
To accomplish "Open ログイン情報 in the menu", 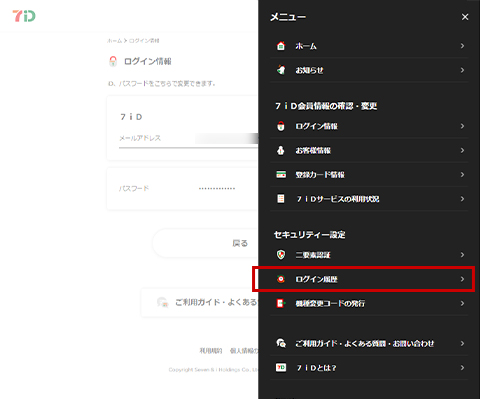I will 369,126.
